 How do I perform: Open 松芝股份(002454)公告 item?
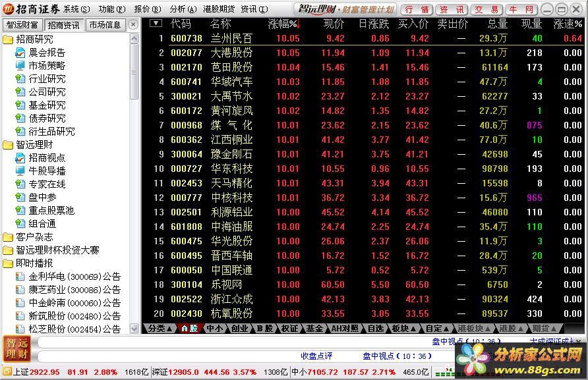pos(74,329)
